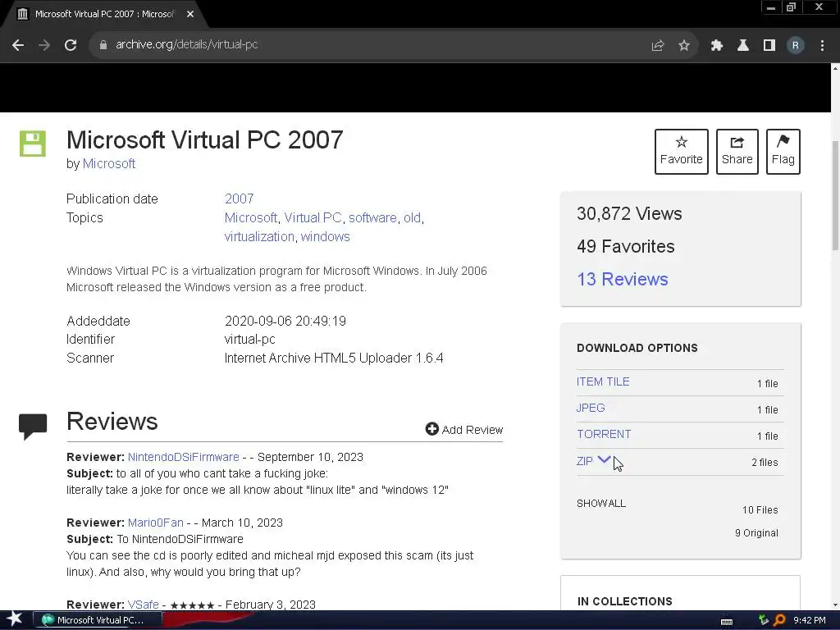Click the Addeddate value 2020-09-06 20:49:19
840x630 pixels.
coord(285,321)
